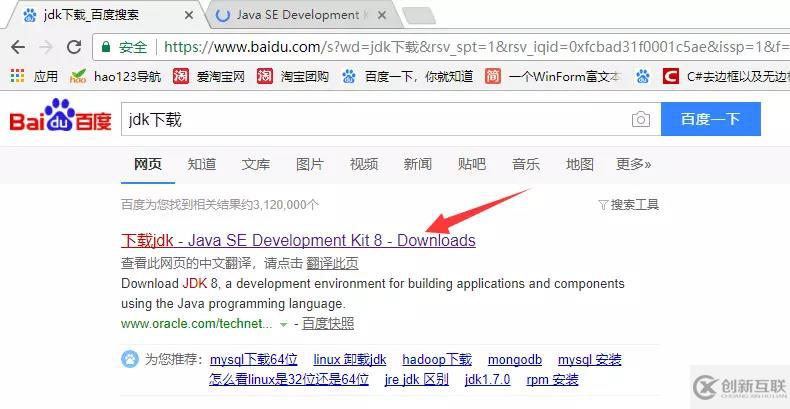Select the 知道 tab
Image resolution: width=790 pixels, height=409 pixels.
coord(202,164)
